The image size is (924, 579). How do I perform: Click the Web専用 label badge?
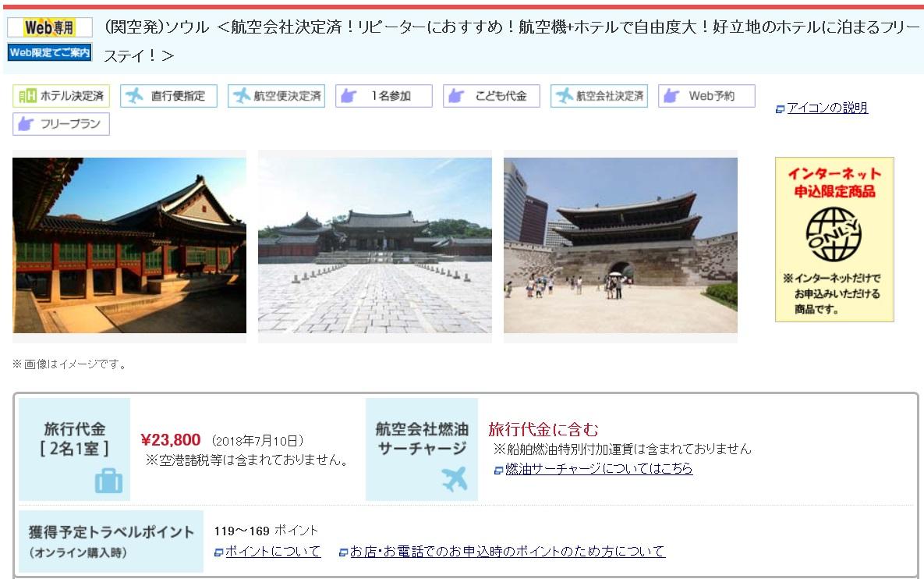[x=50, y=28]
